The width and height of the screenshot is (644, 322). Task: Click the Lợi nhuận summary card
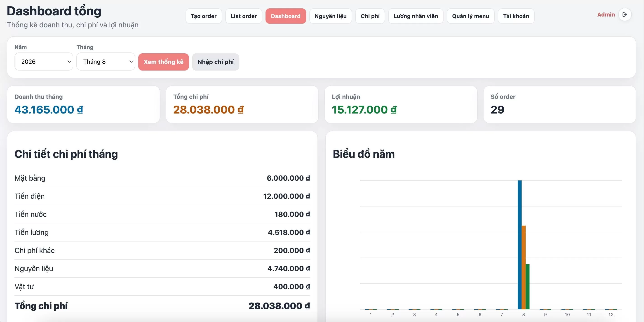401,104
